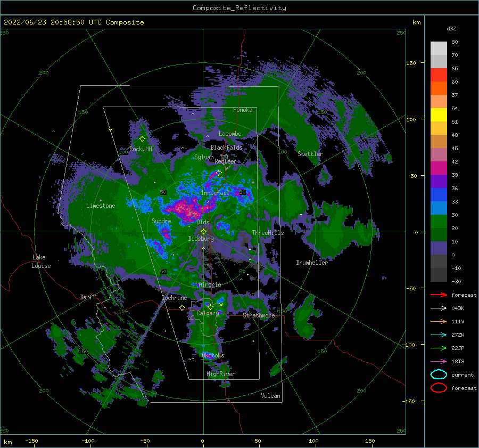Image resolution: width=479 pixels, height=448 pixels.
Task: Click the km unit label at top right
Action: (416, 22)
